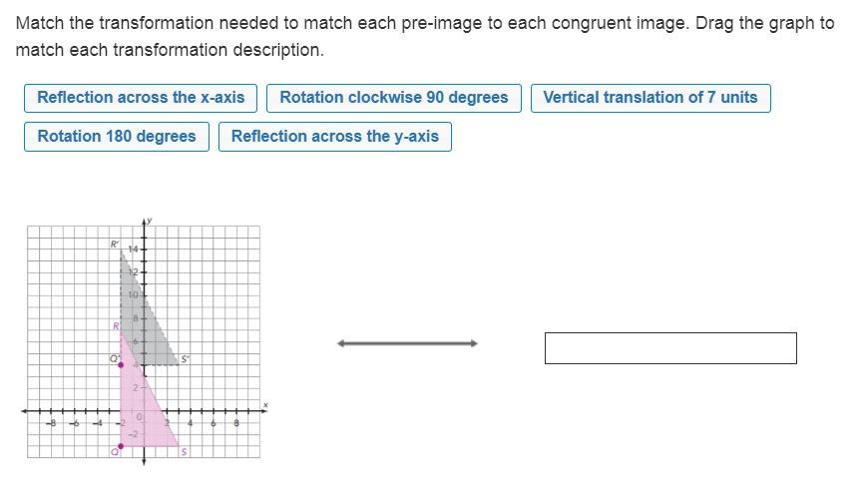
Task: Select the Rotation clockwise 90 degrees tile
Action: coord(394,98)
